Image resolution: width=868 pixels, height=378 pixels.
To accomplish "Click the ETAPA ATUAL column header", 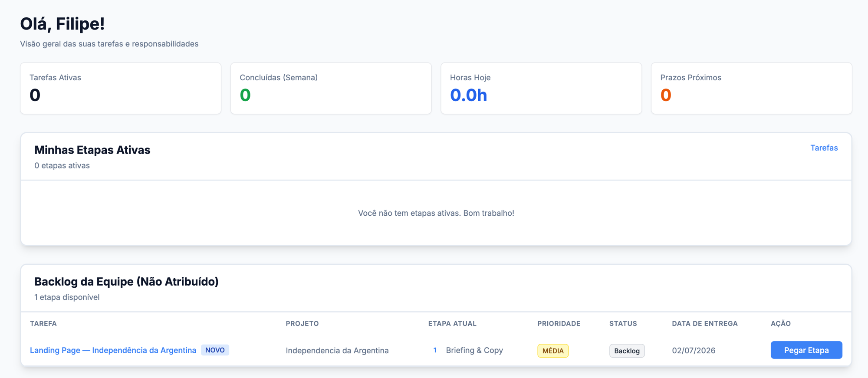I will click(x=452, y=324).
